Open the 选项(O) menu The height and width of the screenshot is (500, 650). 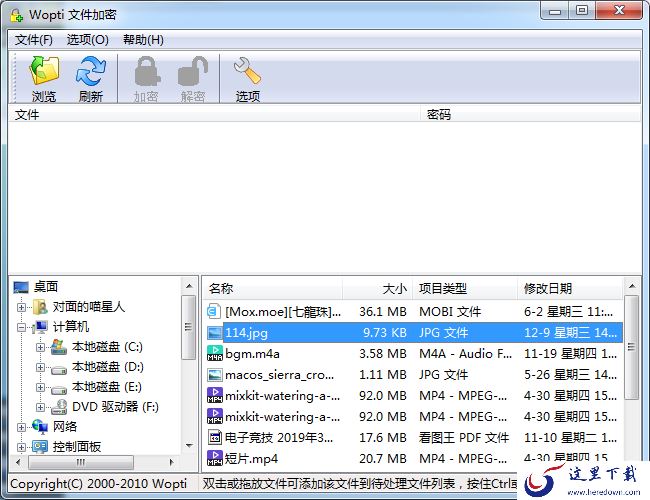[x=87, y=40]
